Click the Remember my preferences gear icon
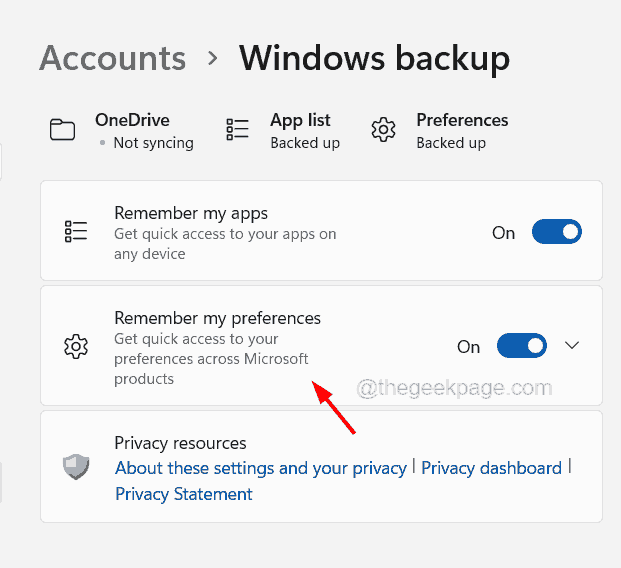Viewport: 621px width, 568px height. tap(76, 346)
